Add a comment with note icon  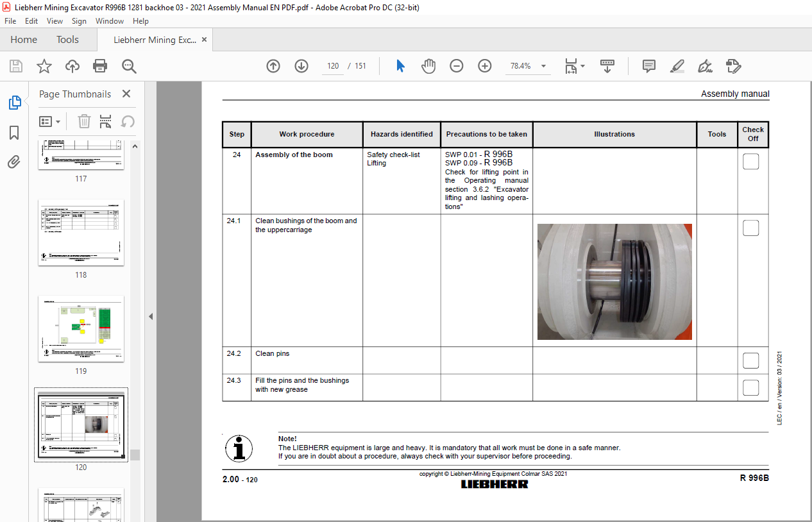click(x=649, y=65)
